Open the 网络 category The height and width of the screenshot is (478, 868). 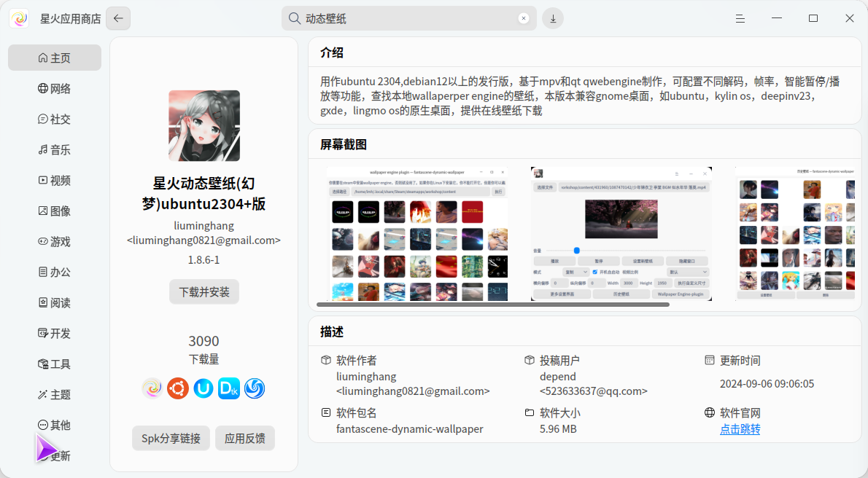pyautogui.click(x=54, y=88)
